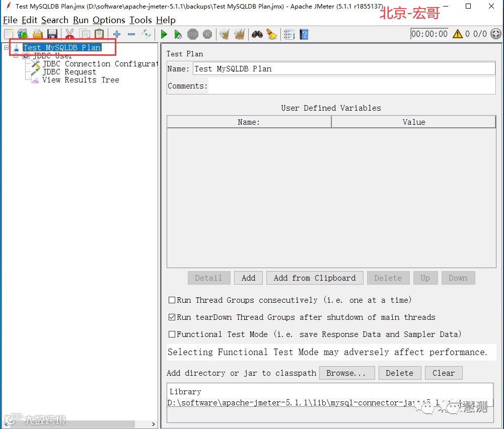
Task: Click the View Results Tree chart icon
Action: pyautogui.click(x=35, y=80)
